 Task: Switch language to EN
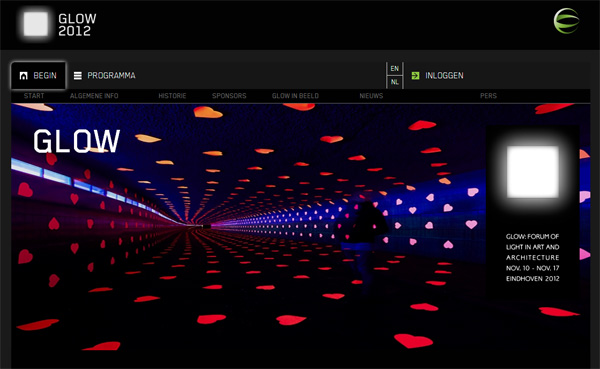395,69
